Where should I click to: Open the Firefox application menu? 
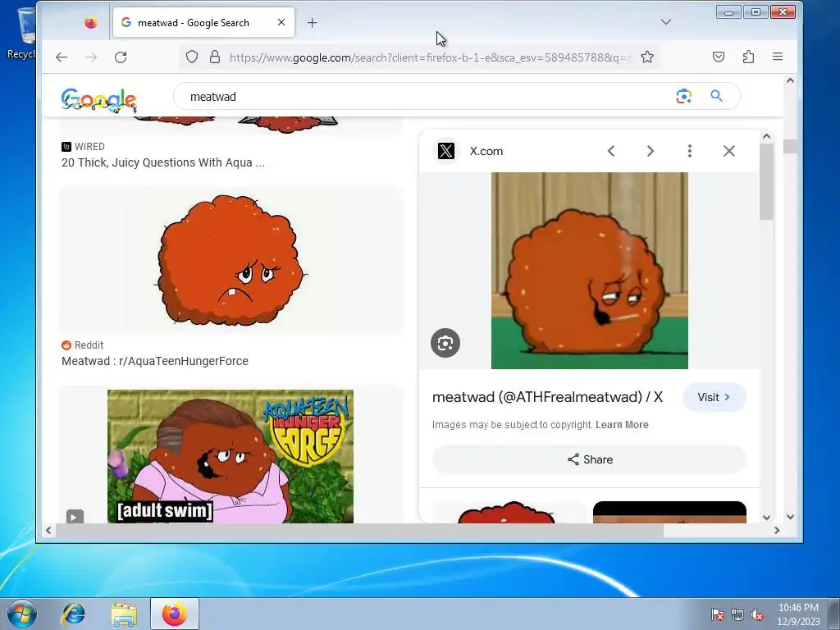[x=778, y=57]
